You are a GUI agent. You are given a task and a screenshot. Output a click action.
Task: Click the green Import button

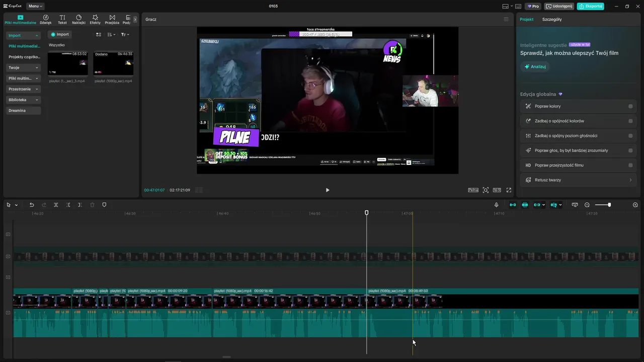60,34
